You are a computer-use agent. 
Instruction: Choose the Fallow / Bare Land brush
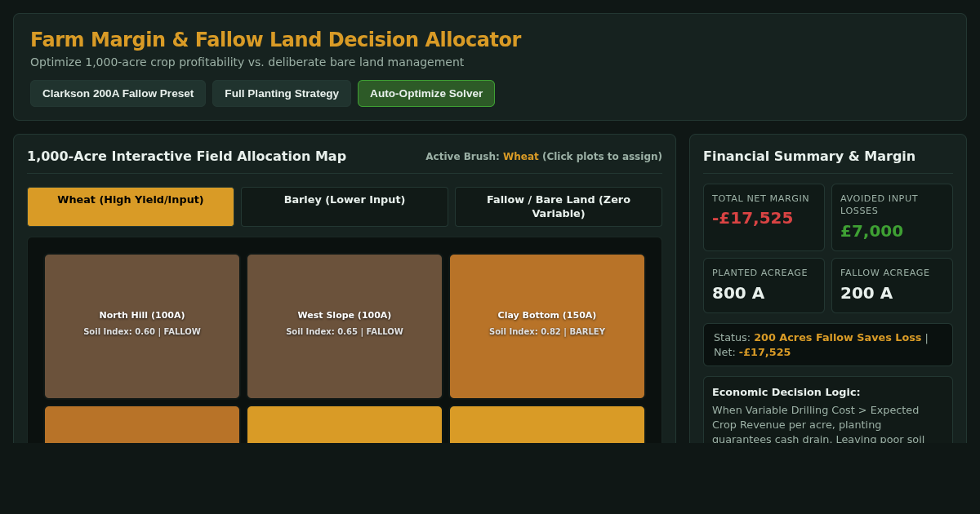pos(559,207)
